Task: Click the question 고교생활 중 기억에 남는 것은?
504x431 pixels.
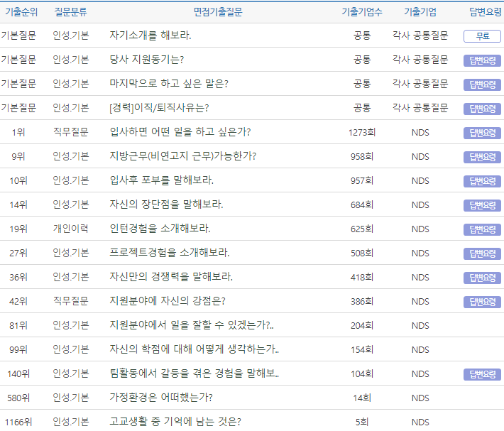Action: tap(175, 422)
